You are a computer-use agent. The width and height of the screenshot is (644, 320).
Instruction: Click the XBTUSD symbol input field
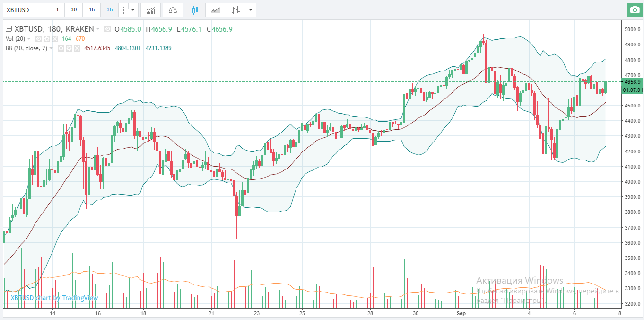coord(26,10)
